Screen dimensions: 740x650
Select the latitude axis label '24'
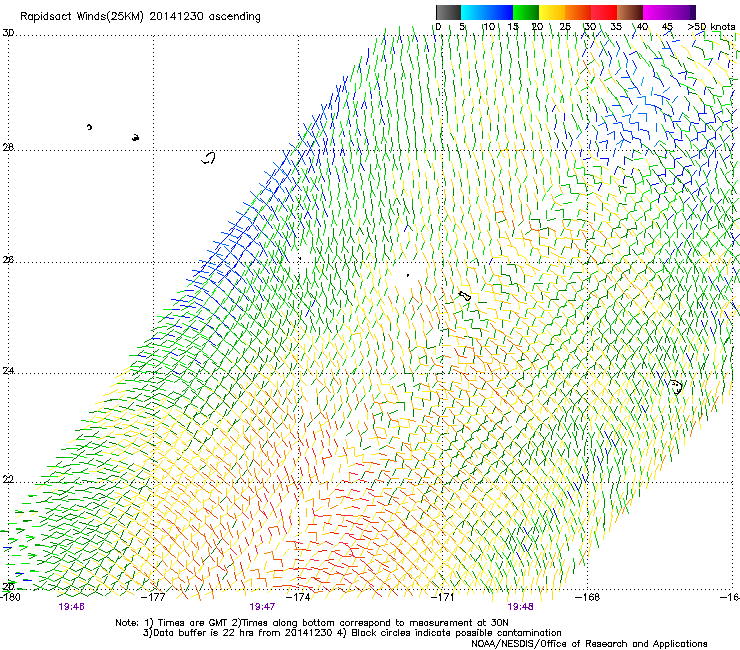(x=8, y=371)
